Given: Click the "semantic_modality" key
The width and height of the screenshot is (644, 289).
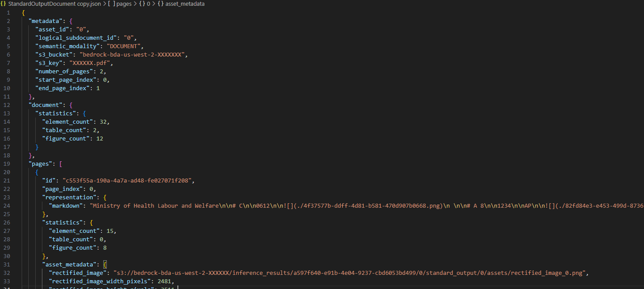Looking at the screenshot, I should click(68, 46).
